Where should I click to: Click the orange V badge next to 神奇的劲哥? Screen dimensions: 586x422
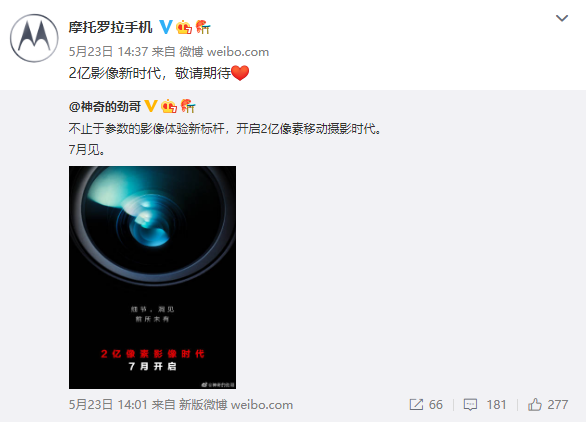[151, 106]
